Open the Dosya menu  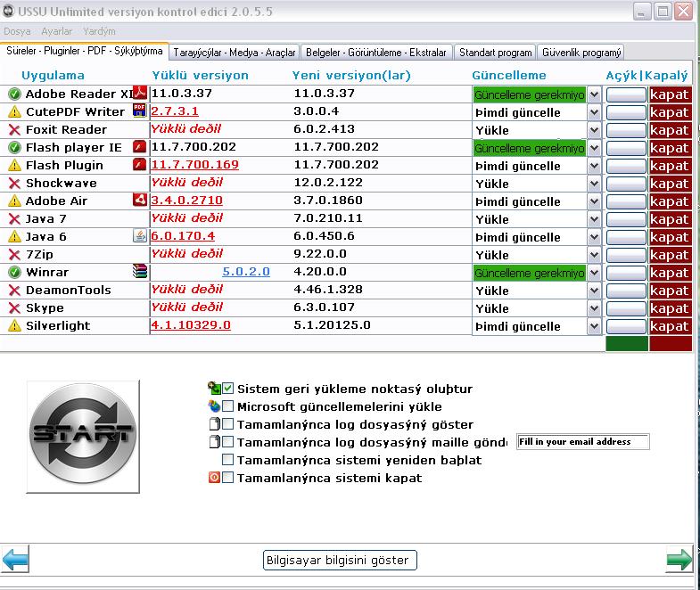(x=17, y=31)
